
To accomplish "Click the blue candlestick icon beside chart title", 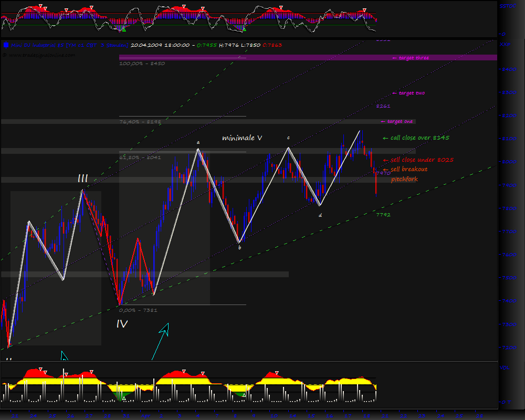I will pos(6,45).
